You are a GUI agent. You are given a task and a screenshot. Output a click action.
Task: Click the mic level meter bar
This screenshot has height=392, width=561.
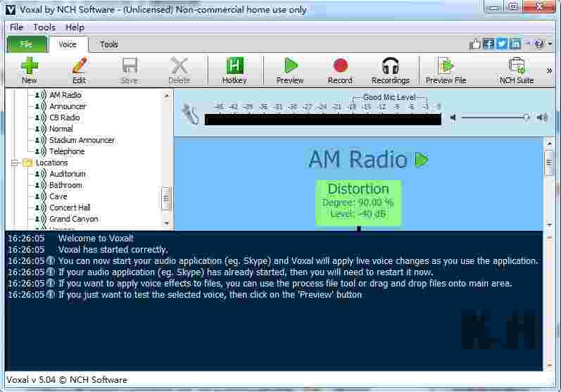pos(322,120)
